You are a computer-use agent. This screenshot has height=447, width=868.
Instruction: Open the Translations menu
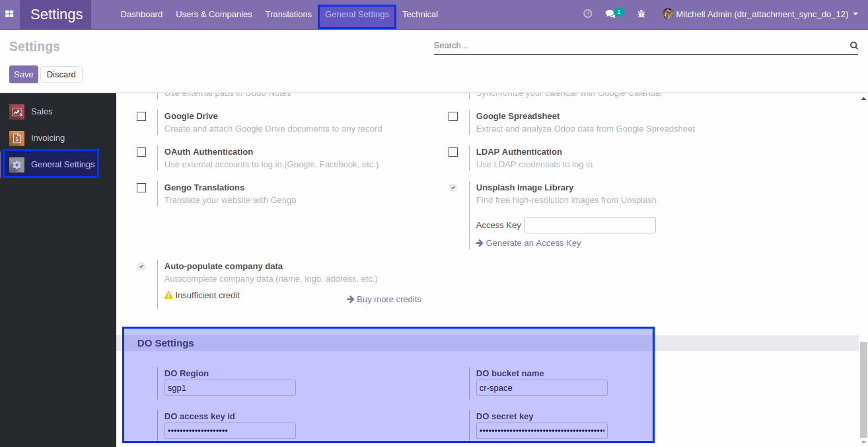tap(289, 14)
